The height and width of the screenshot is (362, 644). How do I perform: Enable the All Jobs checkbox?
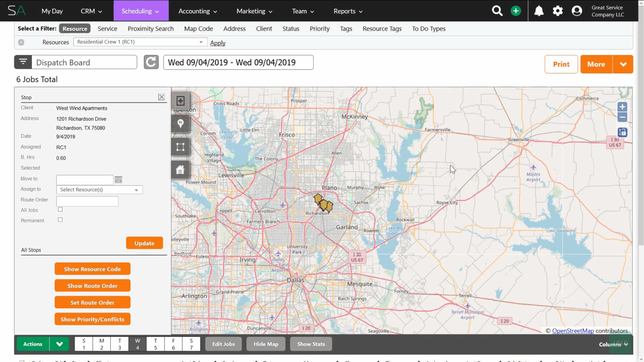[60, 209]
